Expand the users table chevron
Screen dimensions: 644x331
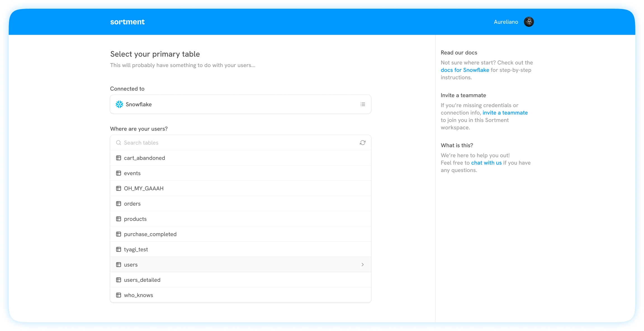tap(363, 264)
